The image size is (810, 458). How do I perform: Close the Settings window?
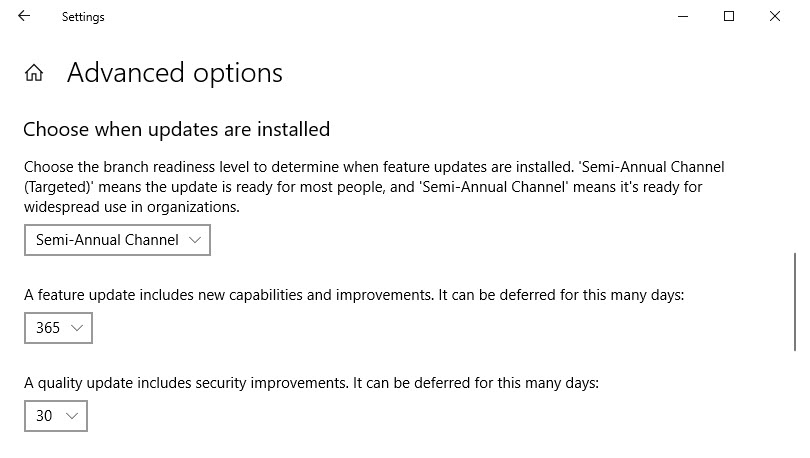tap(775, 16)
